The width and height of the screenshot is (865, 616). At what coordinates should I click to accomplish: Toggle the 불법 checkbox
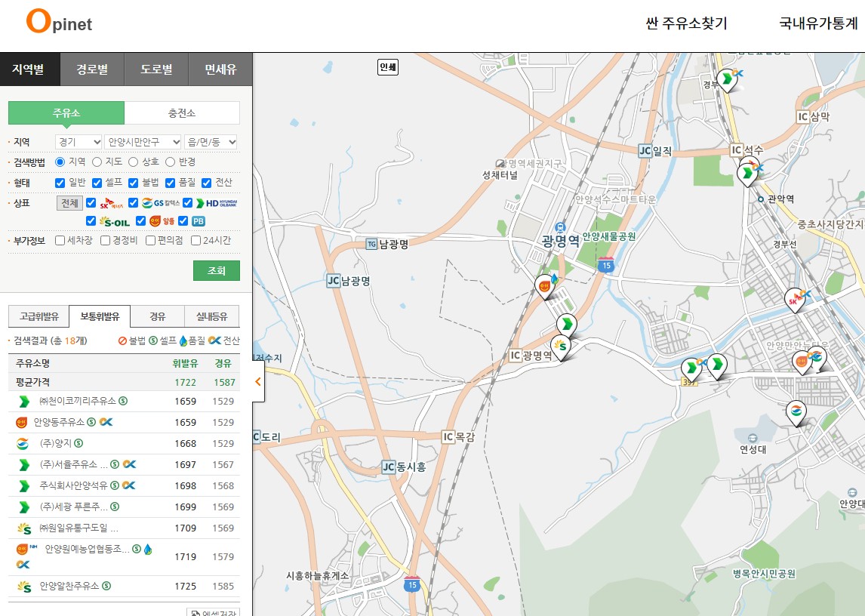(133, 183)
